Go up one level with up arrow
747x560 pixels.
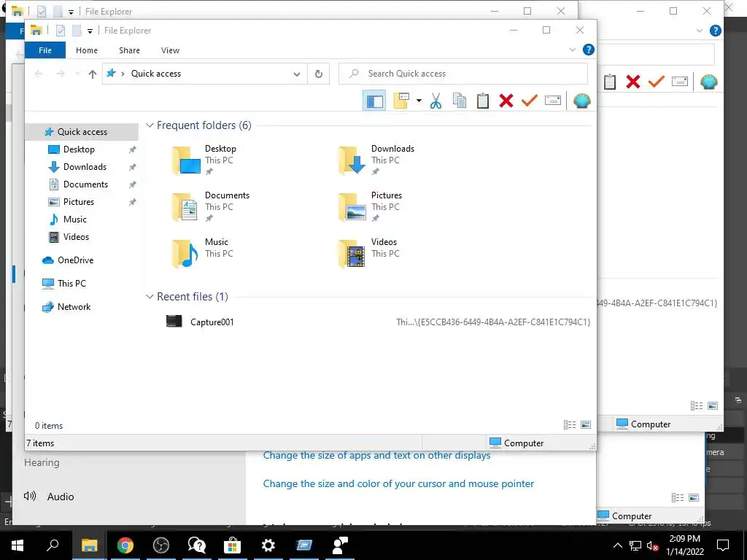(x=93, y=74)
